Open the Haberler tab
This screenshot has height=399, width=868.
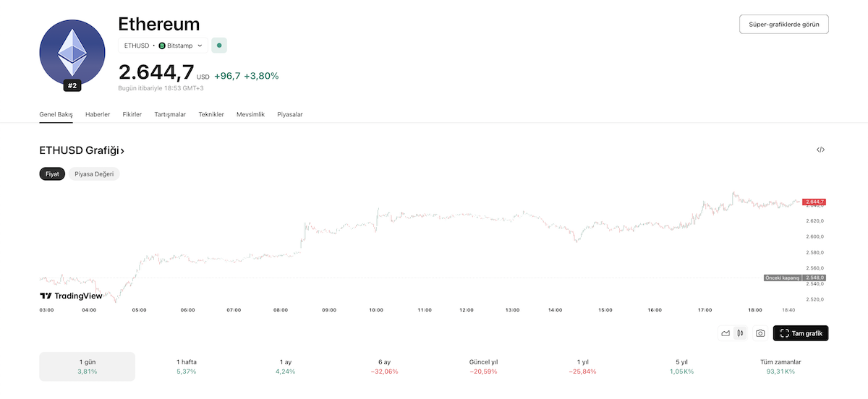[98, 114]
